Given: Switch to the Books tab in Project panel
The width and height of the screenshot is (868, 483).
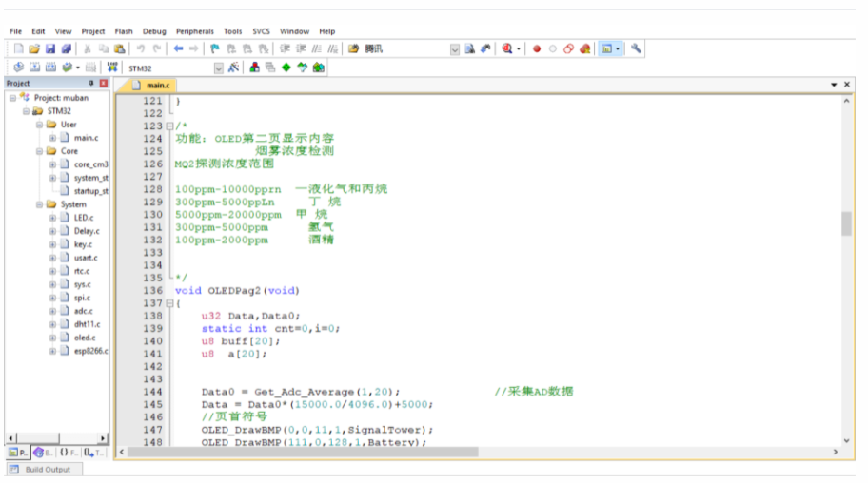Looking at the screenshot, I should (43, 453).
